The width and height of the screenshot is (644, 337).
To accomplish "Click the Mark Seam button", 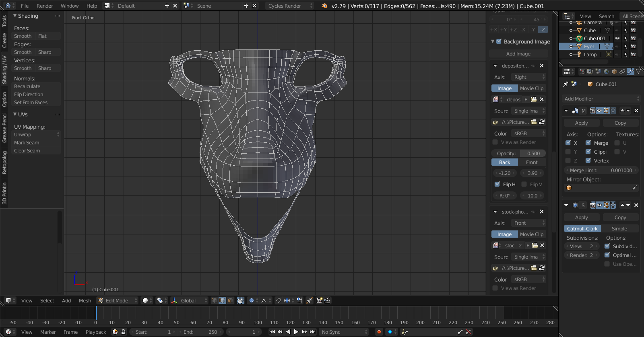I will point(36,143).
